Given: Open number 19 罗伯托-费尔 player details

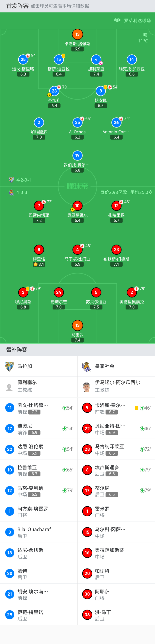Looking at the screenshot, I should coord(77,156).
